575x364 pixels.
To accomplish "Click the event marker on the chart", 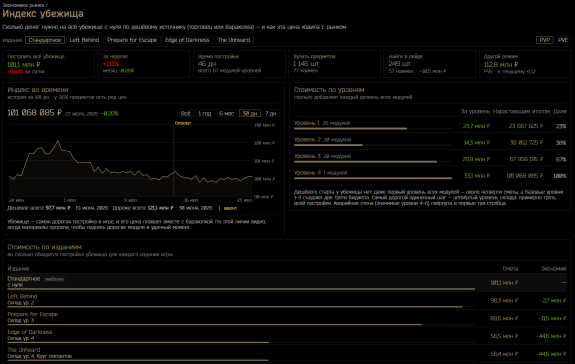I will [x=183, y=123].
